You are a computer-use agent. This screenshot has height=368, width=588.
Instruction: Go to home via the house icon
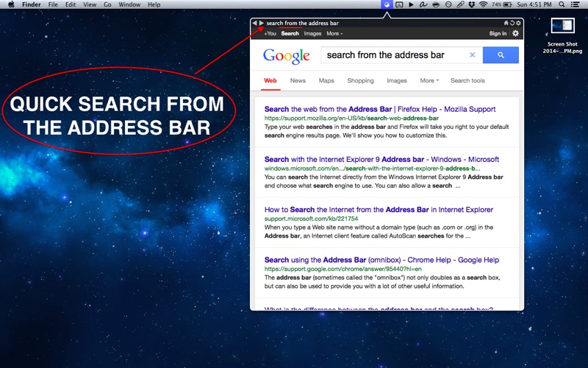click(506, 23)
